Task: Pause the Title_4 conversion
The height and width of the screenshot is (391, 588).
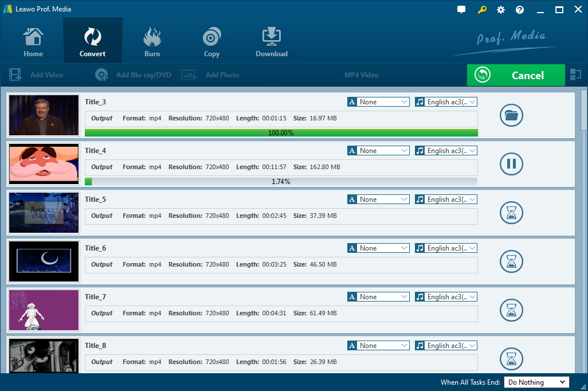Action: pos(511,164)
